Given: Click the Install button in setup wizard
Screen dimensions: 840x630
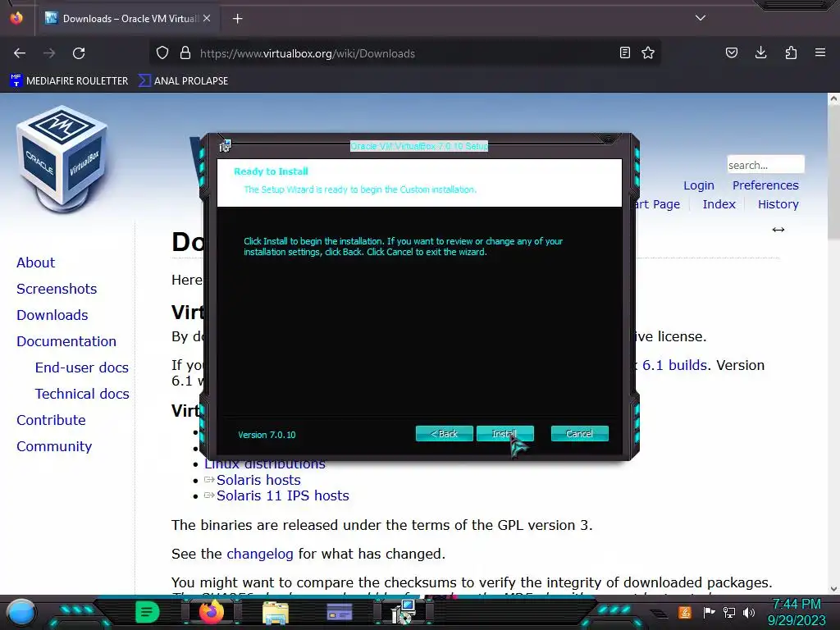Looking at the screenshot, I should click(x=504, y=433).
